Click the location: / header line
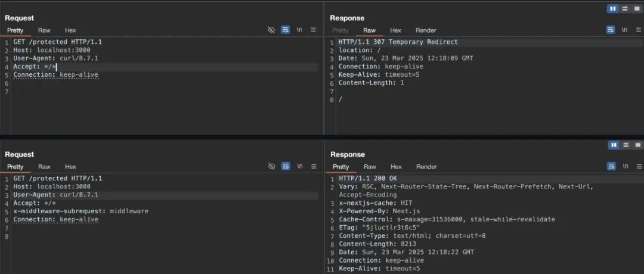This screenshot has height=274, width=644. click(360, 50)
